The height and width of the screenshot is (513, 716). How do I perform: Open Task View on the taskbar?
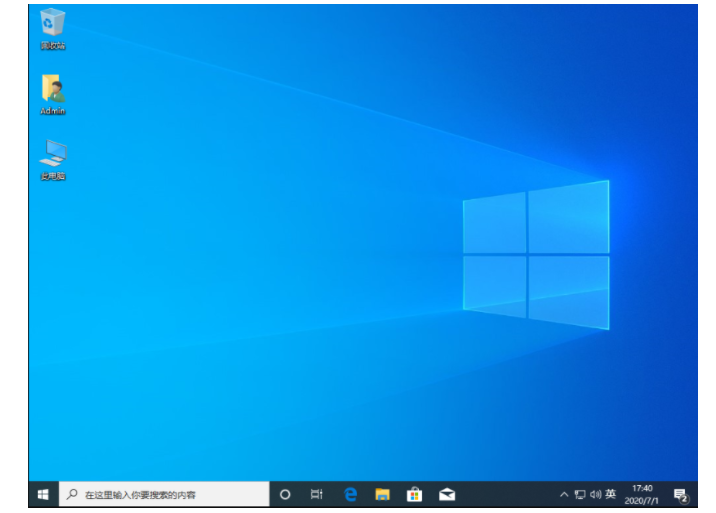[316, 494]
